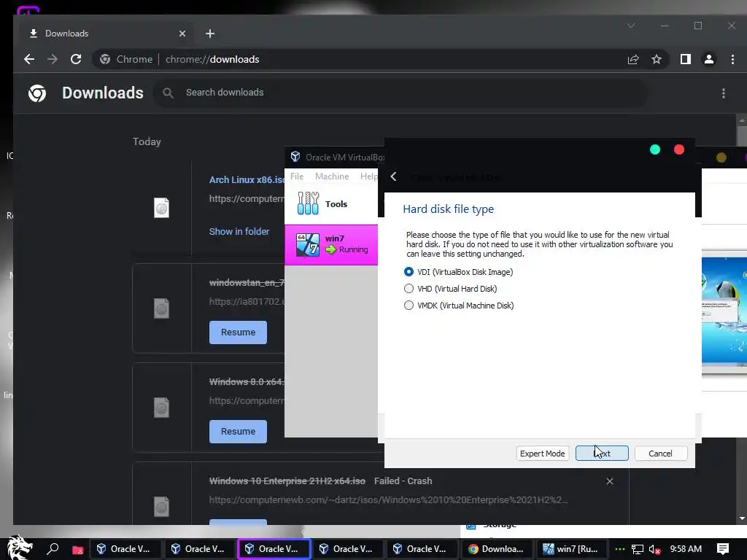Click Show in folder for Arch Linux
This screenshot has height=560, width=747.
click(x=239, y=231)
